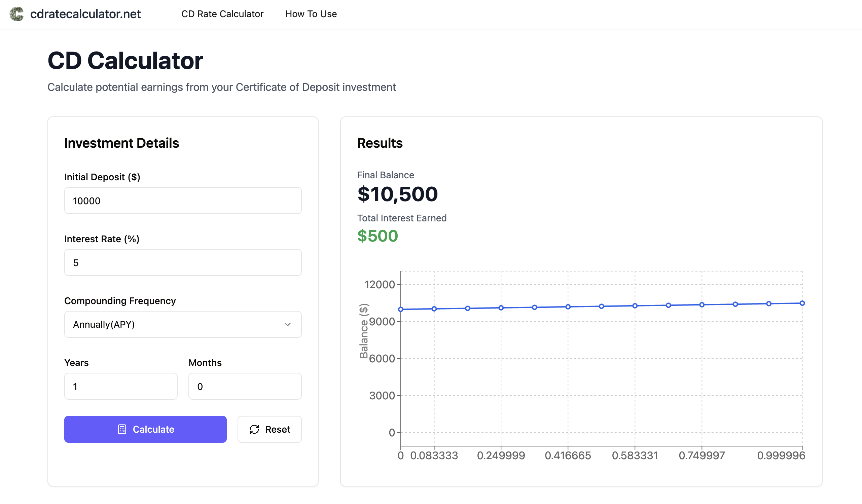Image resolution: width=862 pixels, height=504 pixels.
Task: Click the Investment Details heading
Action: coord(121,143)
